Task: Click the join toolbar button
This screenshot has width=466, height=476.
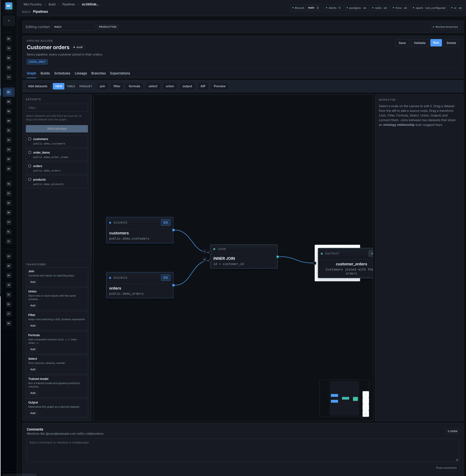Action: tap(102, 86)
